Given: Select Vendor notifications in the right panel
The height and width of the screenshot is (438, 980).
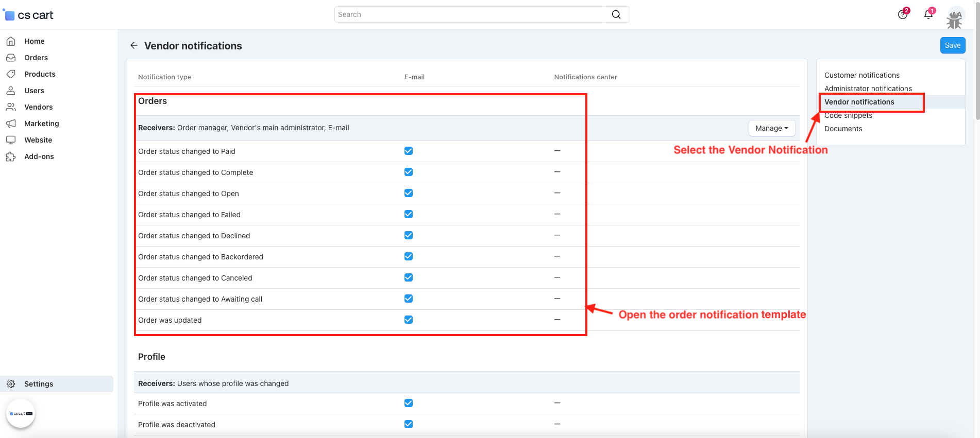Looking at the screenshot, I should coord(859,102).
